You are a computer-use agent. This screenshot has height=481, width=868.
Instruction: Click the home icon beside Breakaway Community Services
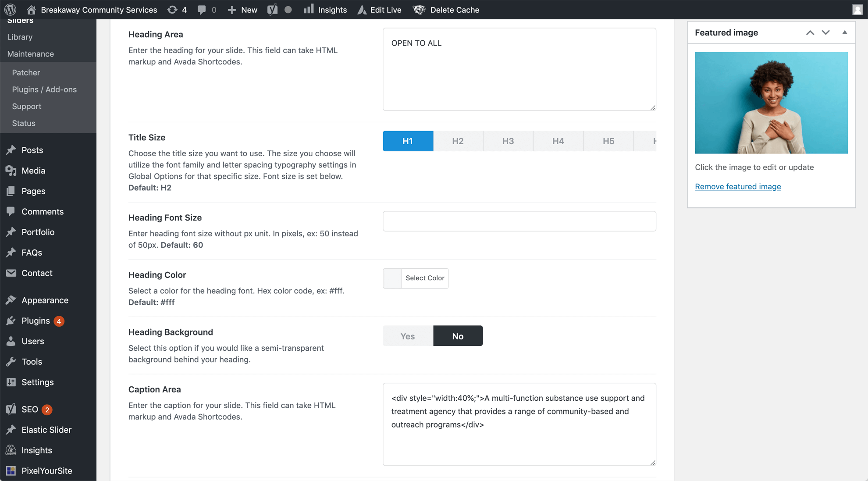coord(31,10)
